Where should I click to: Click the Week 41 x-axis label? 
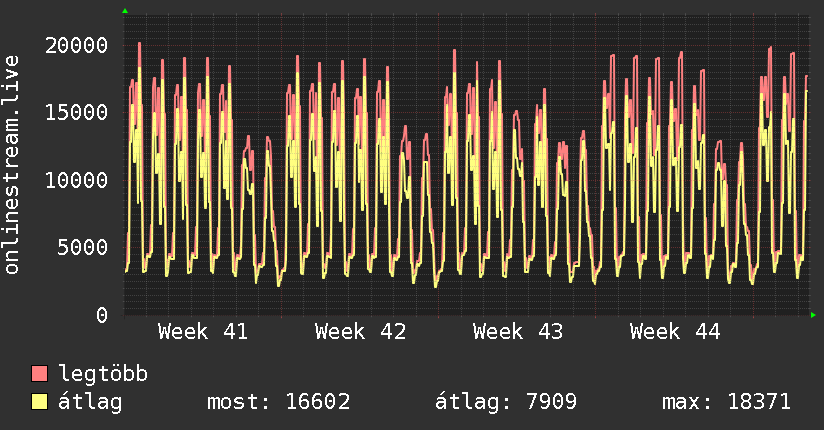(203, 332)
